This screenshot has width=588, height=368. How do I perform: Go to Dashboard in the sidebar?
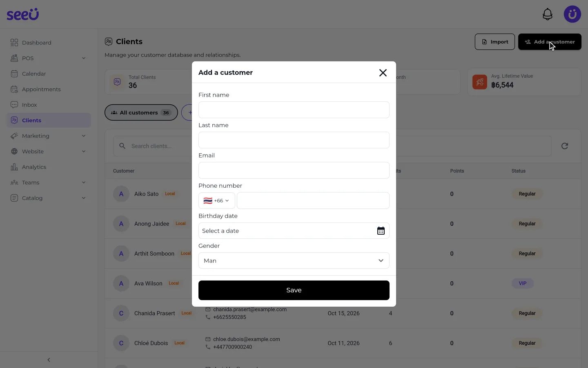click(x=49, y=43)
